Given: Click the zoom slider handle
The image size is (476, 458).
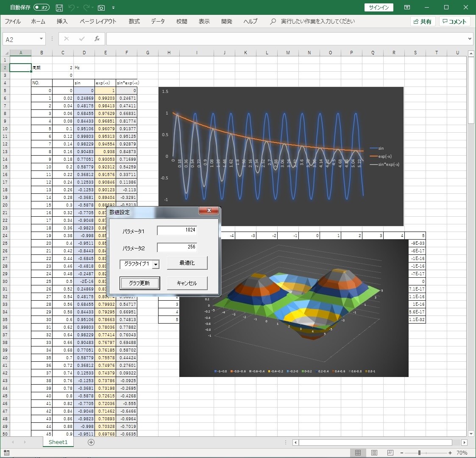Looking at the screenshot, I should 419,453.
